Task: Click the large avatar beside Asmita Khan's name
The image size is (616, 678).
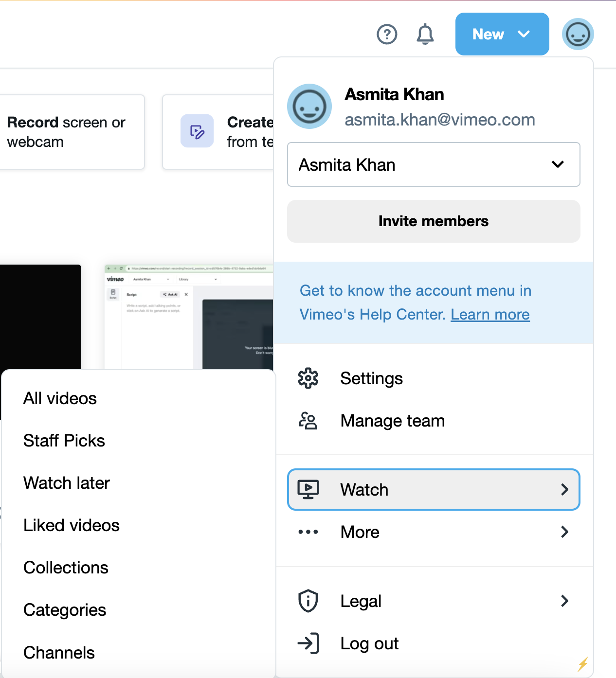Action: 309,106
